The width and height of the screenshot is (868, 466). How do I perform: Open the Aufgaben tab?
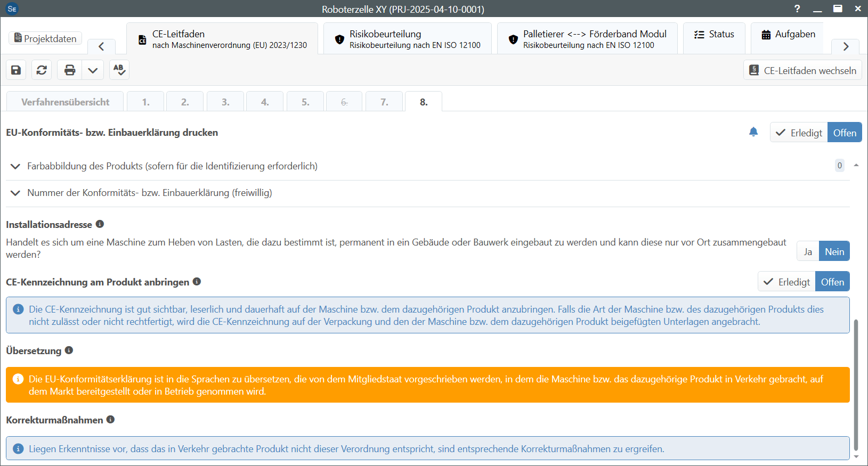(788, 38)
